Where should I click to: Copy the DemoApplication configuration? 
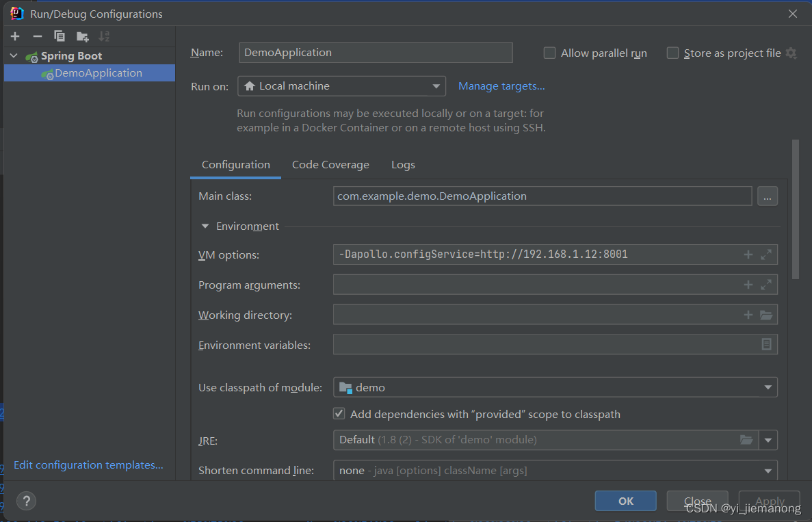[60, 36]
